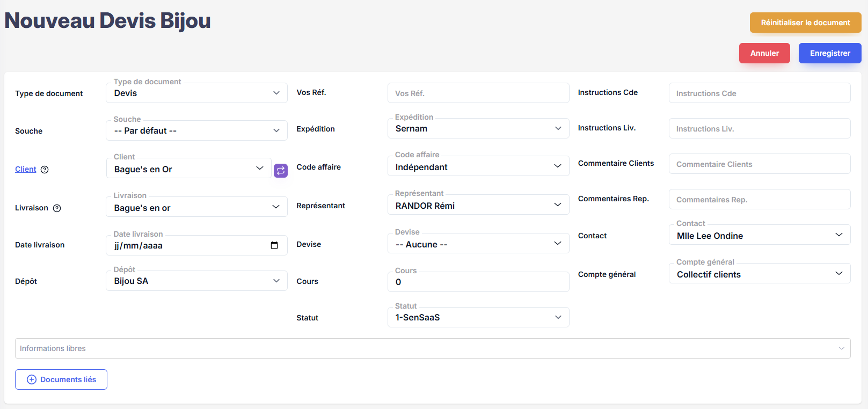Open the Type de document dropdown
This screenshot has width=868, height=409.
pos(196,93)
